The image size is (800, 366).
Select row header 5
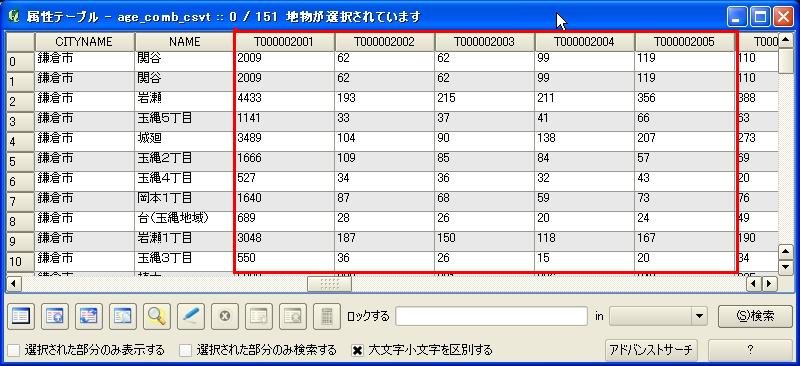20,161
